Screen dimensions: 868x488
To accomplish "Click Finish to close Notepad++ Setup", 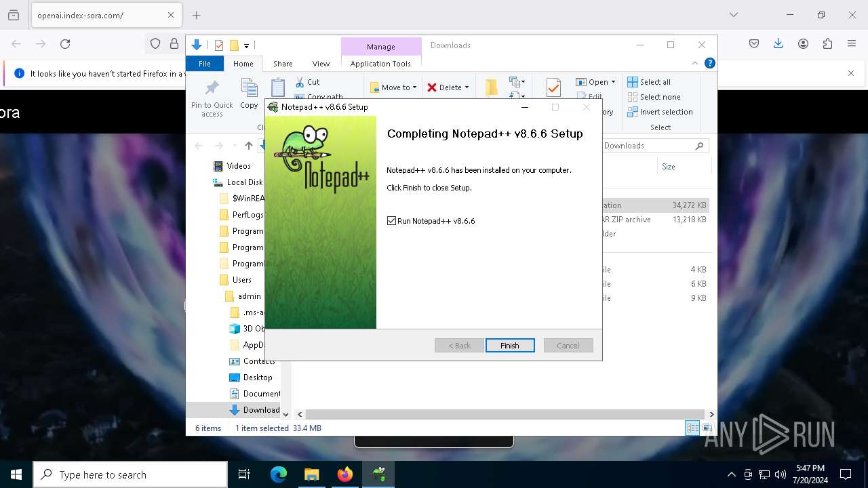I will (x=510, y=346).
